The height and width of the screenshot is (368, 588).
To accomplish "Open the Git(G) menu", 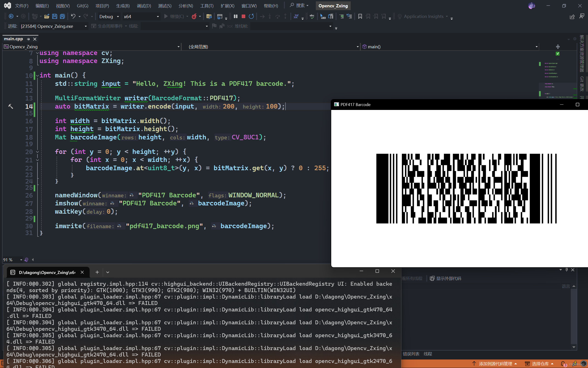I will pos(82,6).
